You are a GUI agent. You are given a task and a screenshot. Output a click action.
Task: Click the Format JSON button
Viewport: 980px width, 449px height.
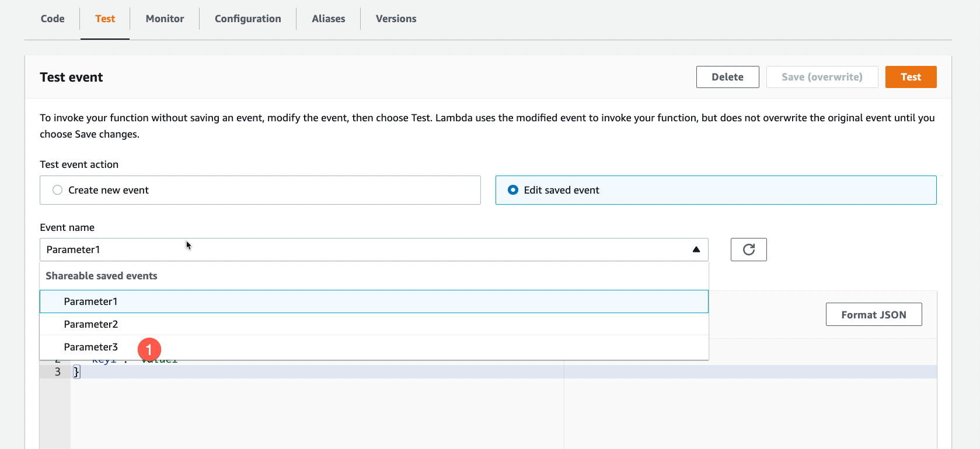click(x=873, y=314)
